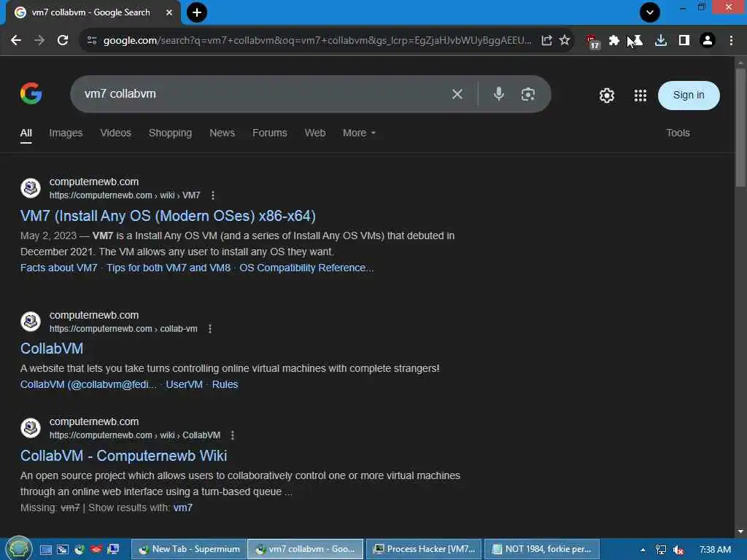Image resolution: width=747 pixels, height=560 pixels.
Task: Go back with the browser back arrow
Action: coord(16,41)
